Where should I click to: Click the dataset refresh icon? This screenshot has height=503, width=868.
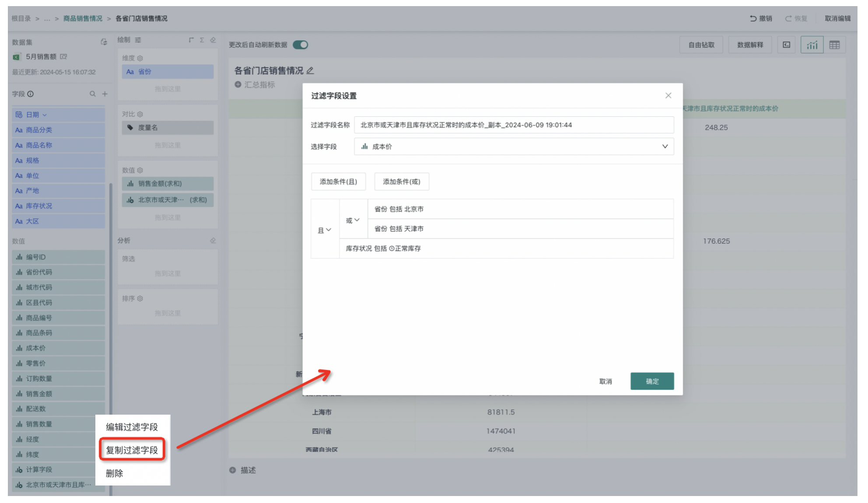(104, 42)
